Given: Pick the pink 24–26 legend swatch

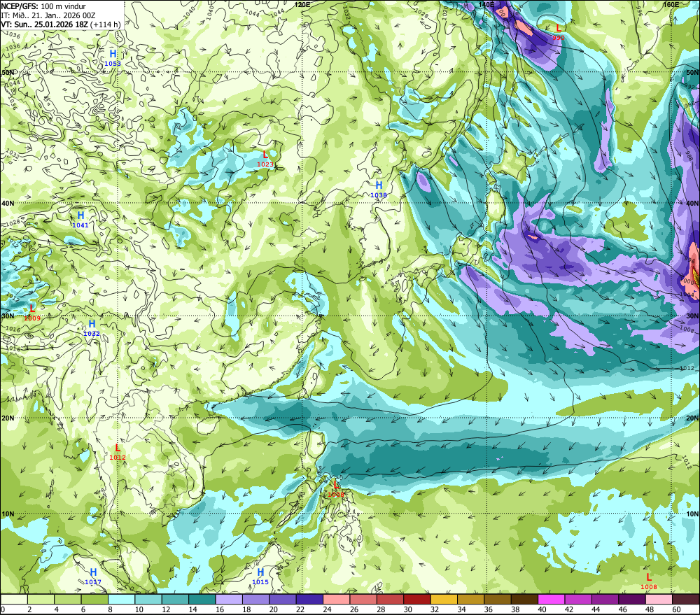Looking at the screenshot, I should (x=337, y=599).
